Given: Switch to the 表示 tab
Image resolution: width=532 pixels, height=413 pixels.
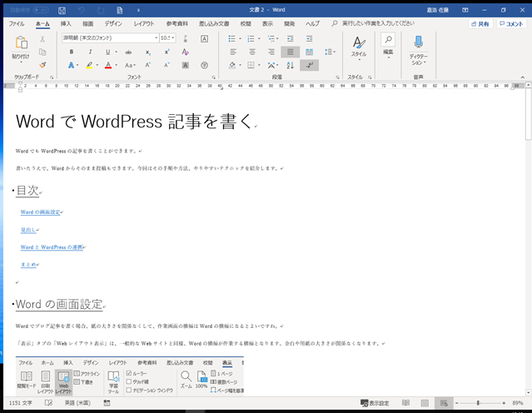Looking at the screenshot, I should click(267, 24).
